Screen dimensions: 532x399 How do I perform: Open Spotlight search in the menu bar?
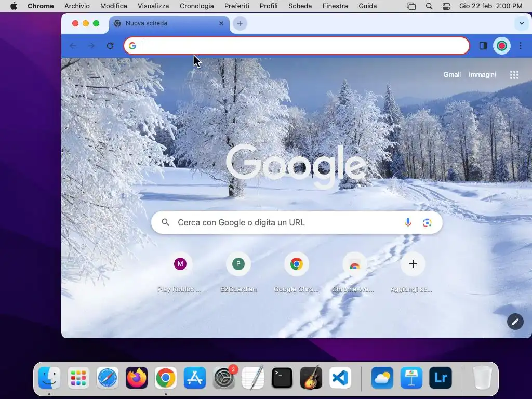[x=429, y=6]
